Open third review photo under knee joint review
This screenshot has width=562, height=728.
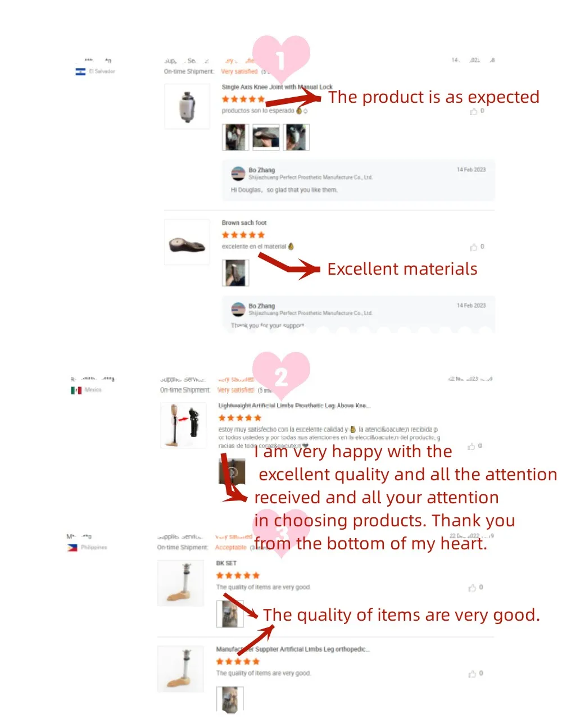coord(296,136)
